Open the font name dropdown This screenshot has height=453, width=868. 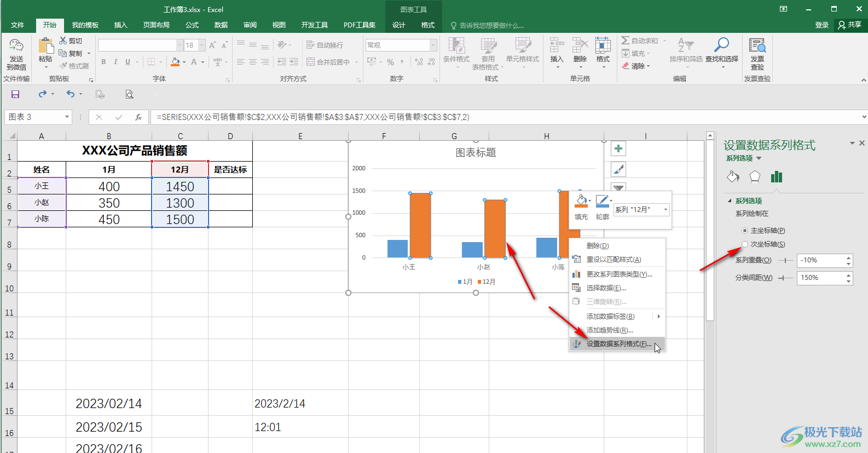(180, 45)
